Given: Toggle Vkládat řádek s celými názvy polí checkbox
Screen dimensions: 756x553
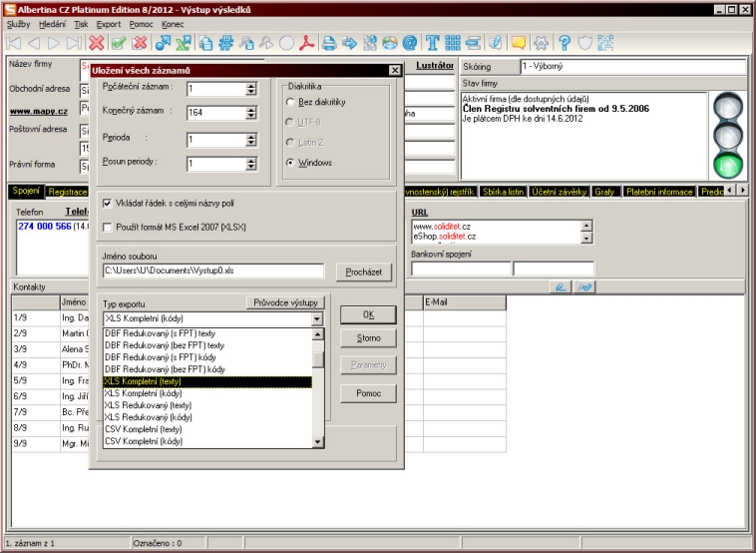Looking at the screenshot, I should tap(107, 204).
